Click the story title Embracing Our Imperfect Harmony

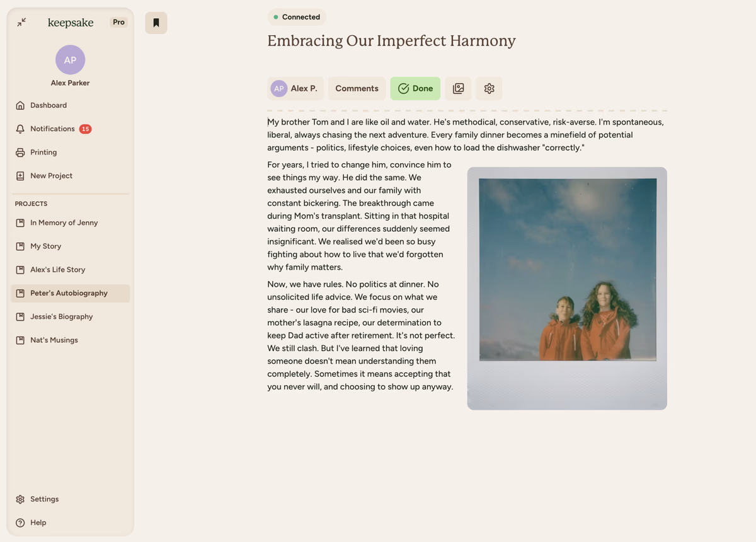391,41
